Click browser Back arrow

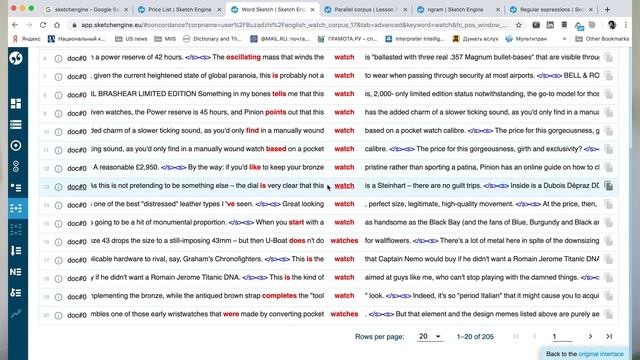(x=15, y=25)
